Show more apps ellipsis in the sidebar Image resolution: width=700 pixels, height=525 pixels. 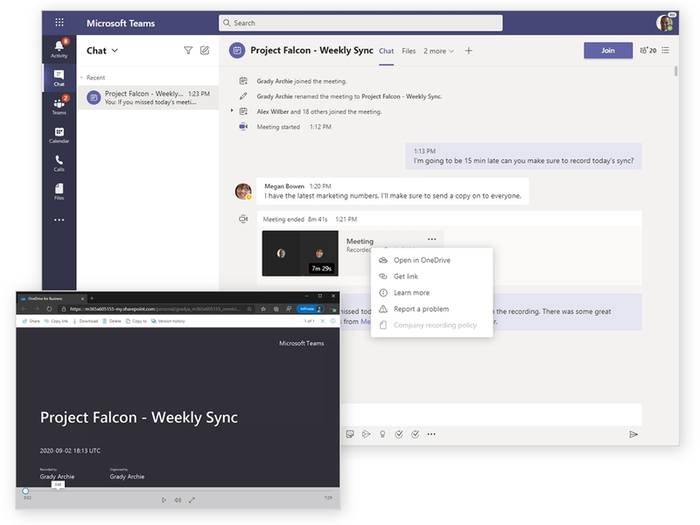[59, 220]
